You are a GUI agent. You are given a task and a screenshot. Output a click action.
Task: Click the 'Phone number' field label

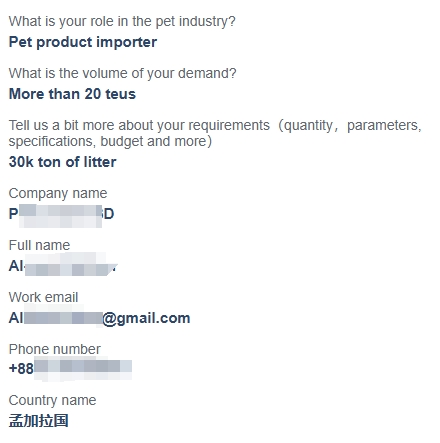(55, 349)
